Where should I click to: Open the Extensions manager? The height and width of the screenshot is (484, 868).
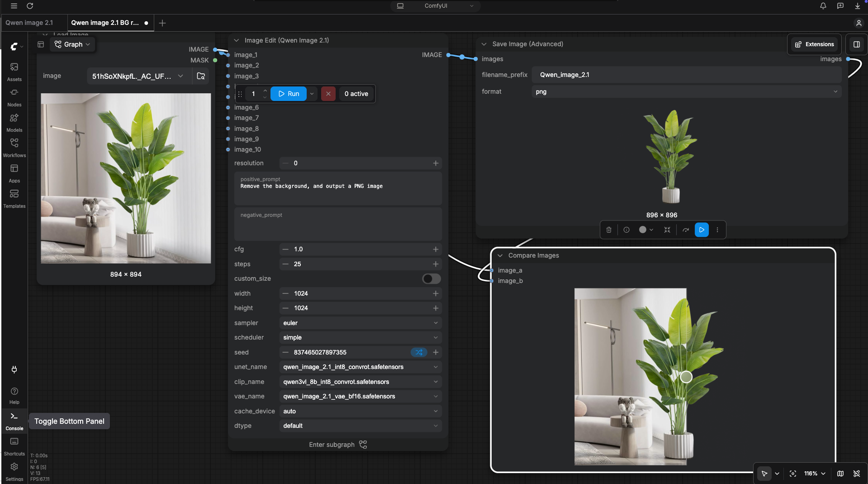(x=814, y=44)
